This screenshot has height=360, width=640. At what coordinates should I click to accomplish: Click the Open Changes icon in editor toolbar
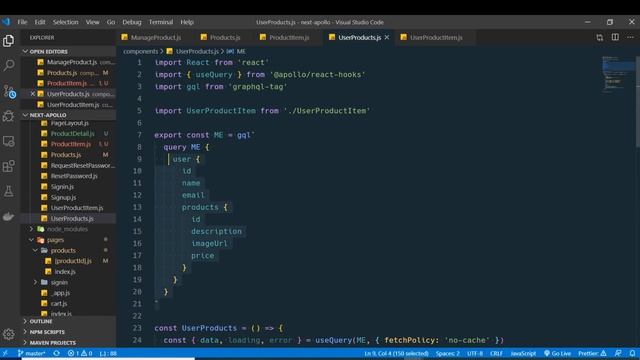point(600,38)
